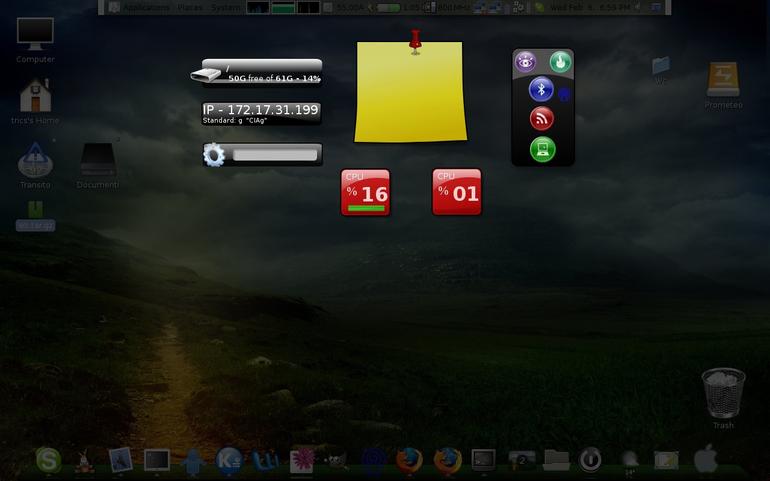
Task: Open the picture frame icon in dock
Action: click(666, 461)
